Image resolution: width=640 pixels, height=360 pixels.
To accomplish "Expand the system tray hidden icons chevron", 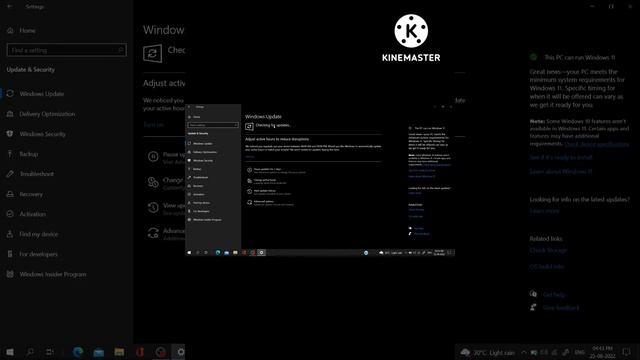I will pos(523,352).
